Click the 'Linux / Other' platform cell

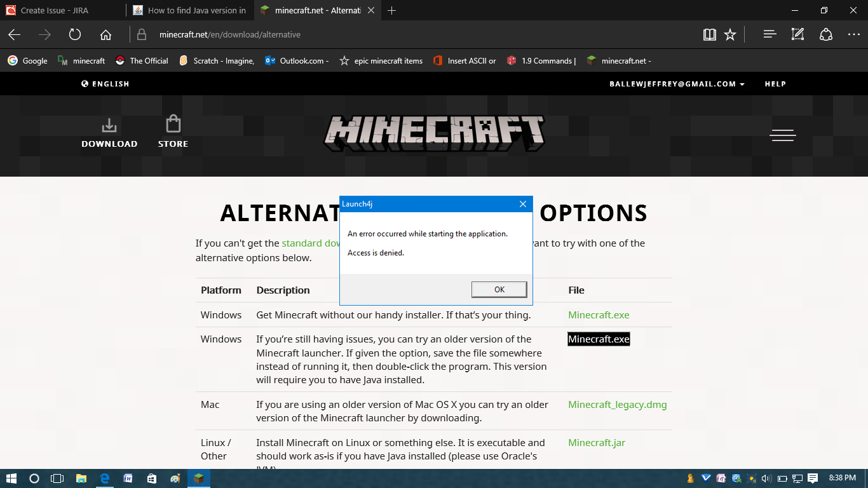point(216,449)
